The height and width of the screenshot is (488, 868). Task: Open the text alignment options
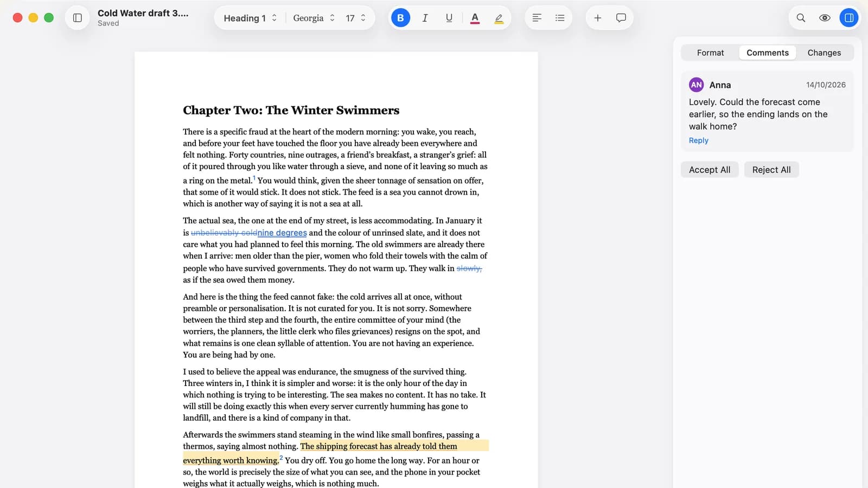click(x=537, y=18)
